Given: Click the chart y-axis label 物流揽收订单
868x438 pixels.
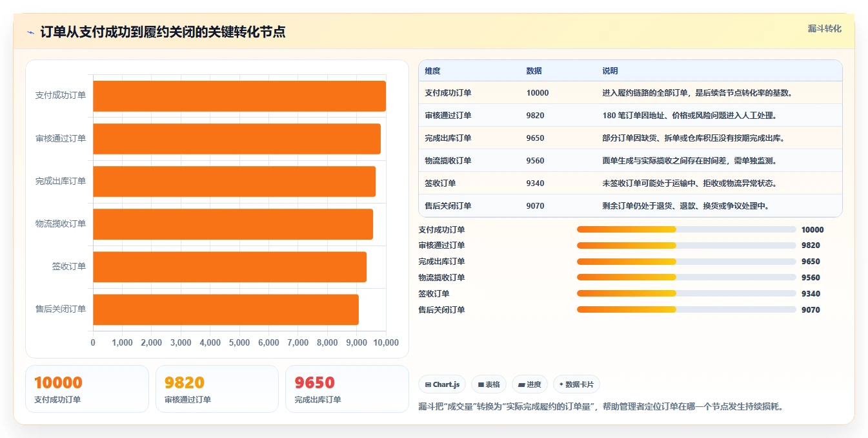Looking at the screenshot, I should tap(61, 224).
